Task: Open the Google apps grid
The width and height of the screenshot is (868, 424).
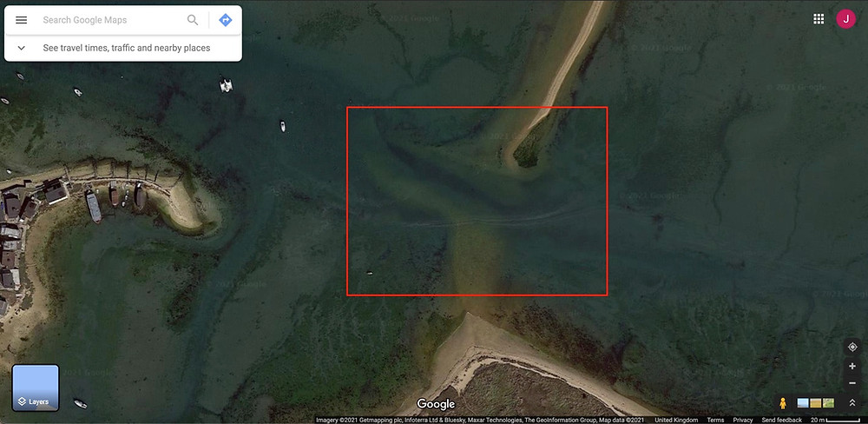Action: tap(819, 19)
